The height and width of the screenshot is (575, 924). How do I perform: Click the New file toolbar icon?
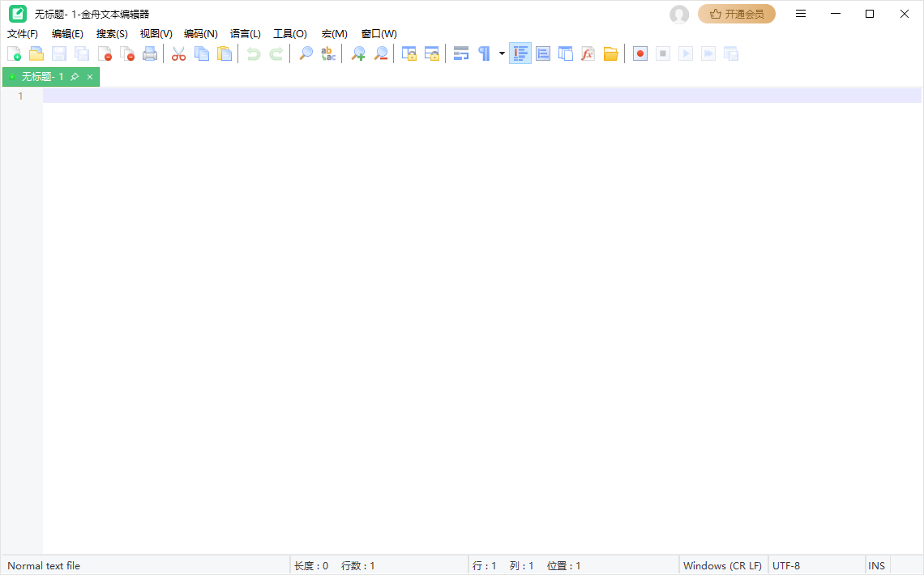[14, 53]
